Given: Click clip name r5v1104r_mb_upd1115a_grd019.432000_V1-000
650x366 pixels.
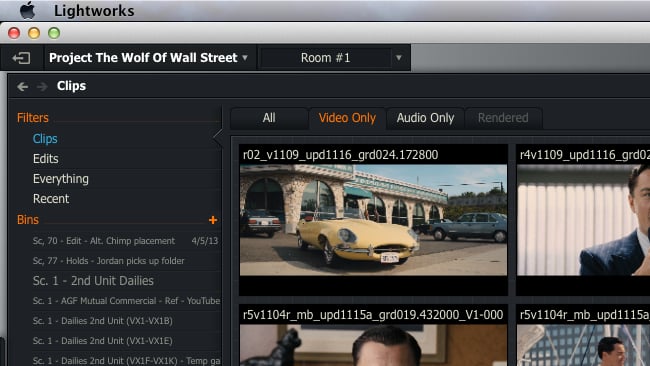Looking at the screenshot, I should point(373,315).
